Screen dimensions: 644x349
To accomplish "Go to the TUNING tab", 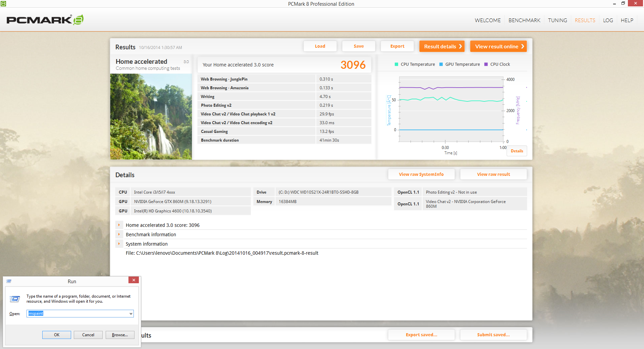I will tap(557, 20).
